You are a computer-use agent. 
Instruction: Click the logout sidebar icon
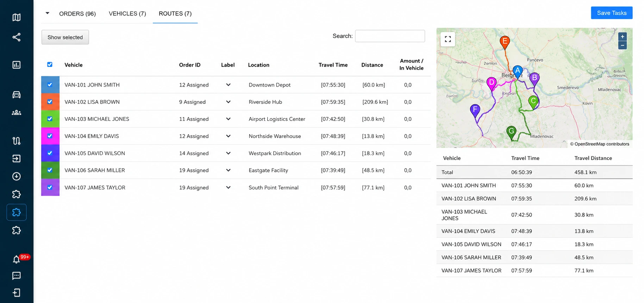17,293
